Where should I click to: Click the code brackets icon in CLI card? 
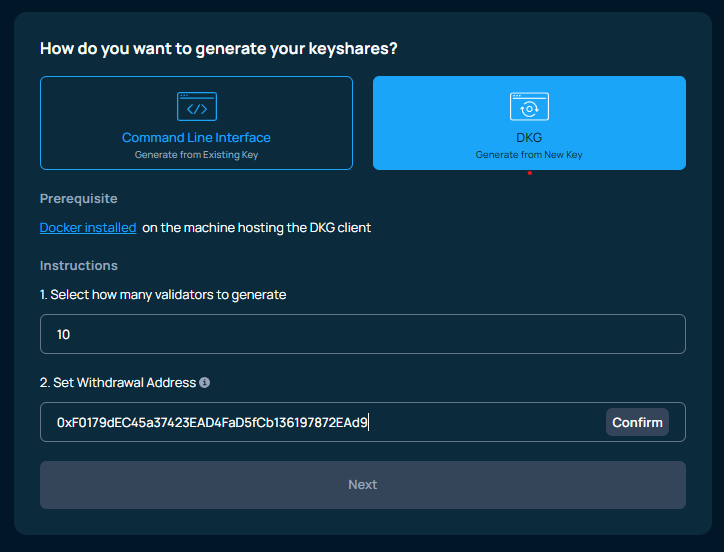(x=197, y=107)
